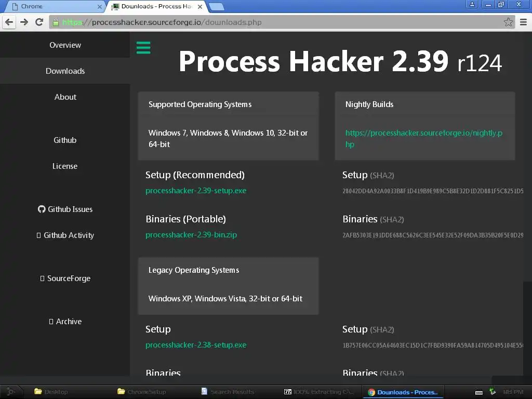Image resolution: width=532 pixels, height=399 pixels.
Task: Open Downloads in the sidebar
Action: pyautogui.click(x=65, y=71)
